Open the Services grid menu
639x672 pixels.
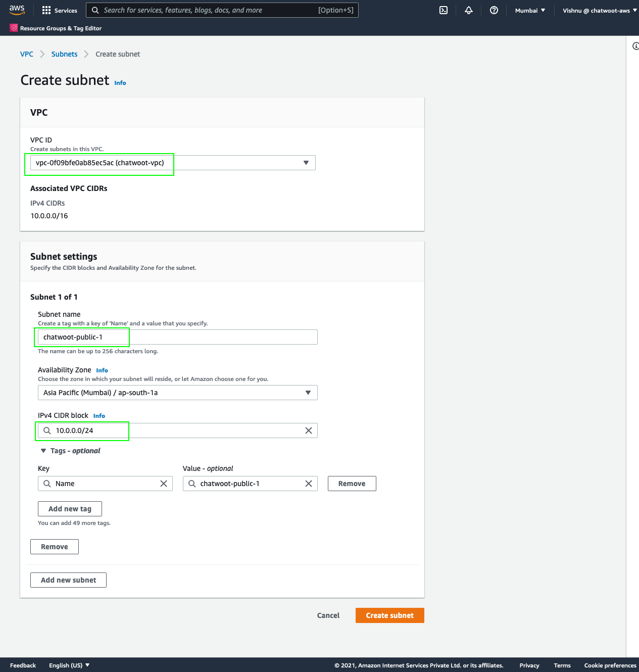click(x=60, y=10)
